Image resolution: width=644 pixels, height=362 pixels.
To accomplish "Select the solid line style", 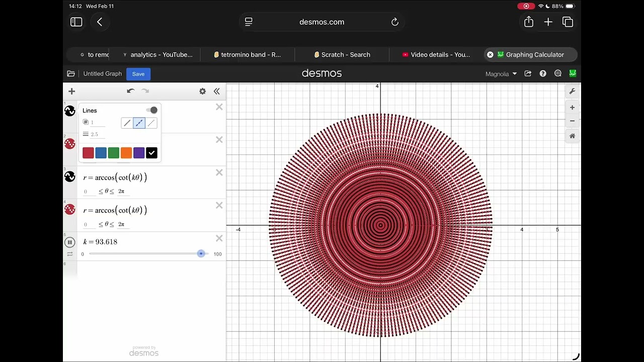I will coord(127,123).
